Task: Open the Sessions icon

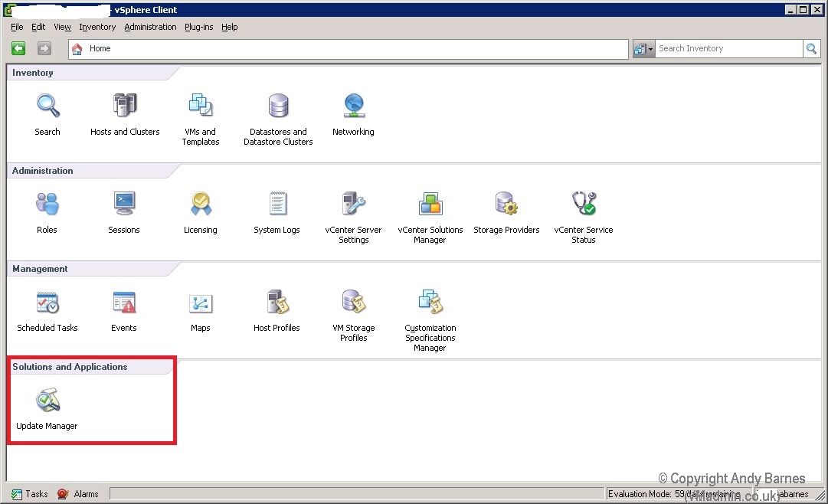Action: point(124,204)
